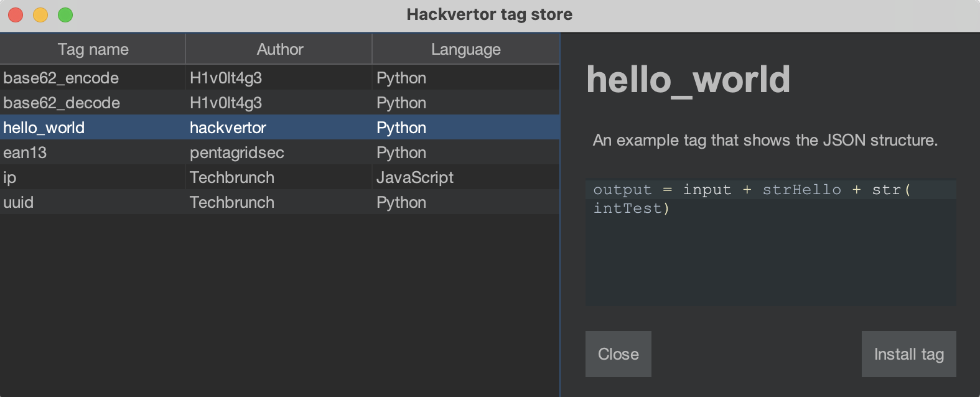Screen dimensions: 980x397
Task: Select the base62_encode tag row
Action: pos(61,78)
